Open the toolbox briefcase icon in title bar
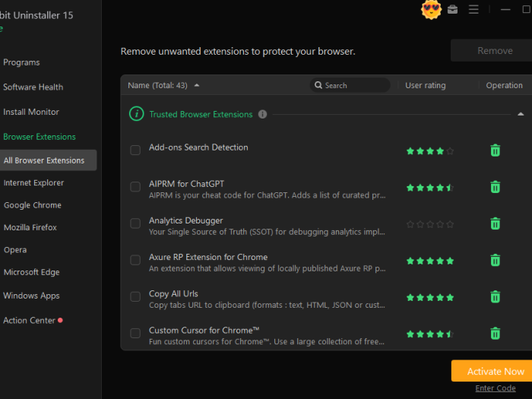This screenshot has height=399, width=532. click(453, 10)
